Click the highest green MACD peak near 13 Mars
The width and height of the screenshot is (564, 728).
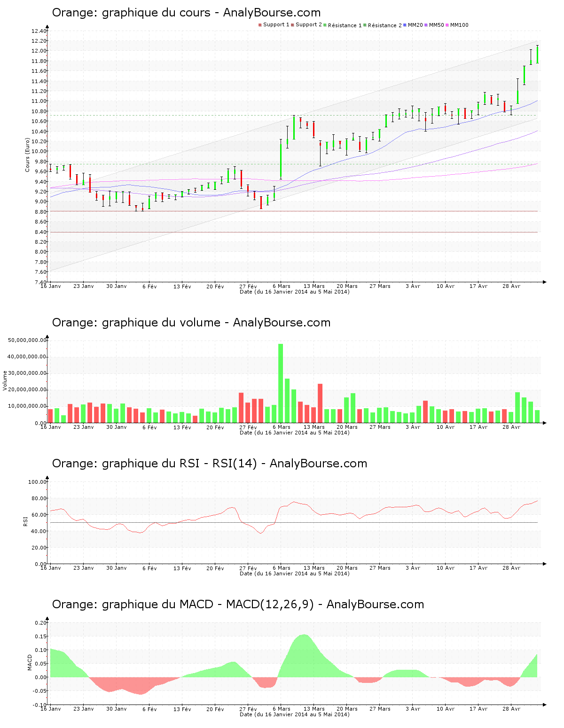pos(305,656)
